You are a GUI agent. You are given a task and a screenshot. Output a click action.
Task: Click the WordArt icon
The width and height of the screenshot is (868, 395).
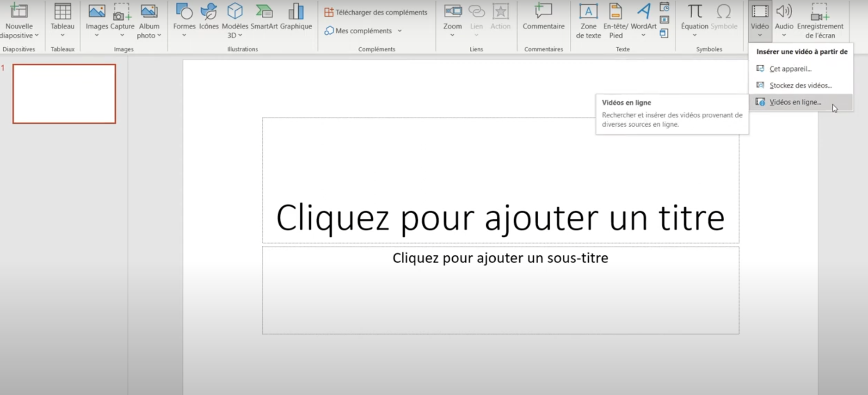tap(644, 11)
